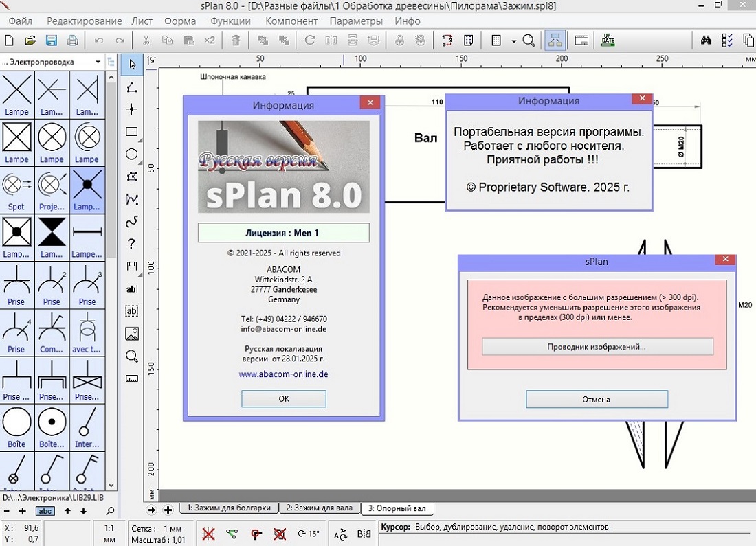756x546 pixels.
Task: Open the Функции menu
Action: coord(230,21)
